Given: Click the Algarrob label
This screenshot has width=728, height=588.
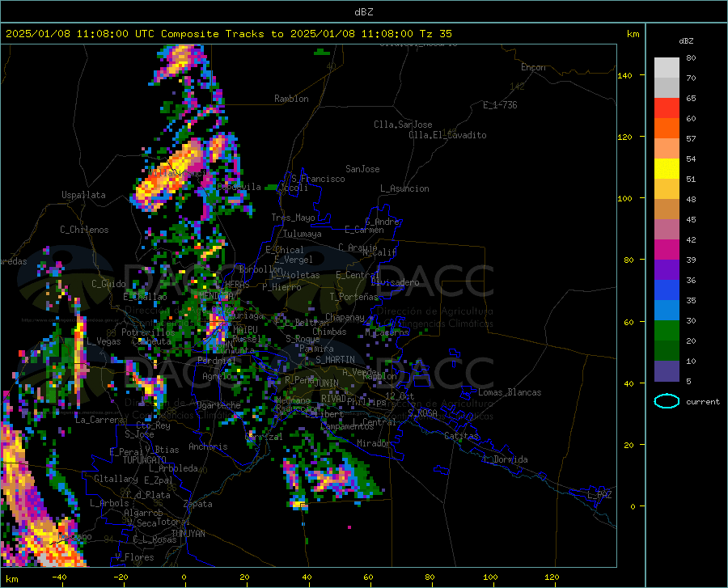Looking at the screenshot, I should pyautogui.click(x=143, y=513).
